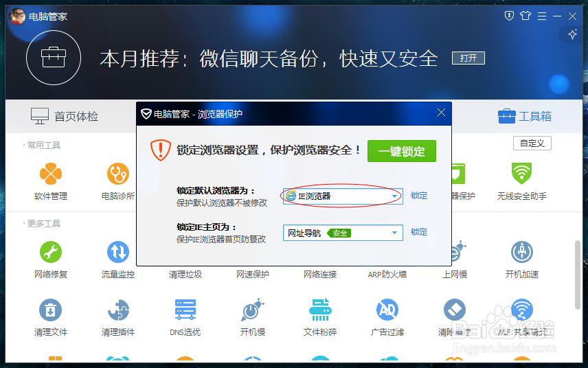Open the 电脑诊所 tool icon
The image size is (588, 368).
click(x=118, y=174)
